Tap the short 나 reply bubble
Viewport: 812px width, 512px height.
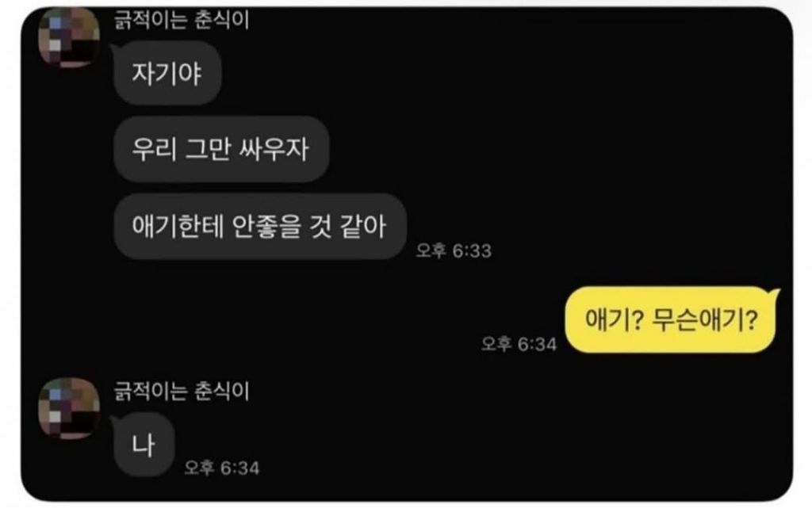(x=144, y=445)
